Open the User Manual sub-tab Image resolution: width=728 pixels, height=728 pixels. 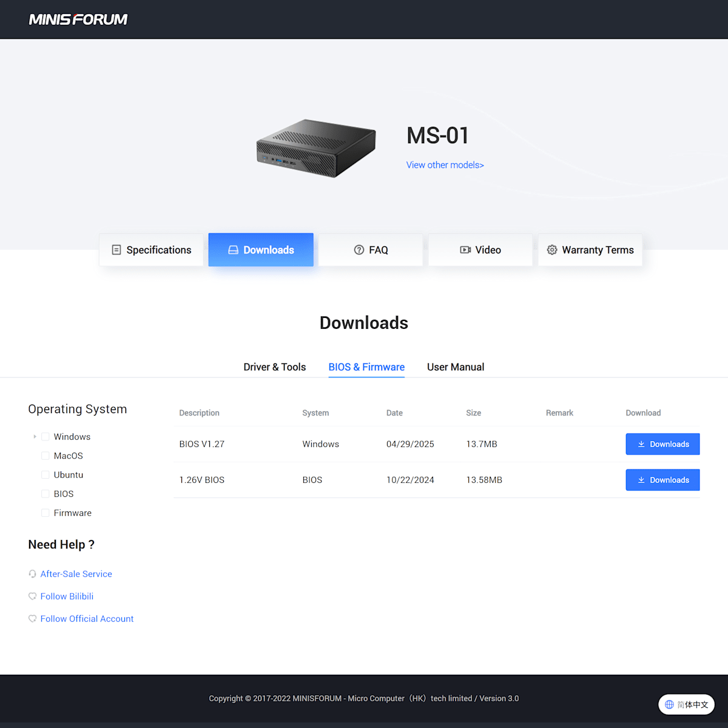456,367
